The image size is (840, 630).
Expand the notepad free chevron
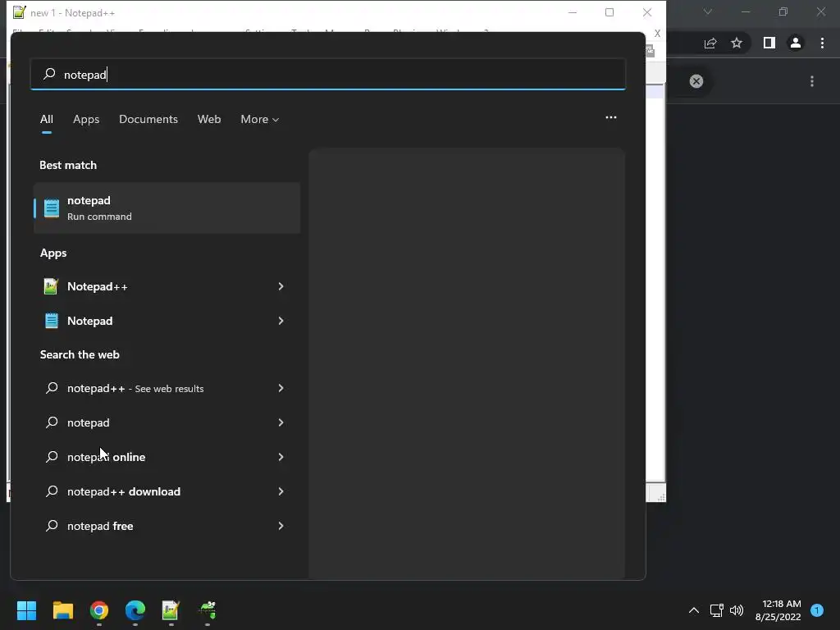point(281,526)
